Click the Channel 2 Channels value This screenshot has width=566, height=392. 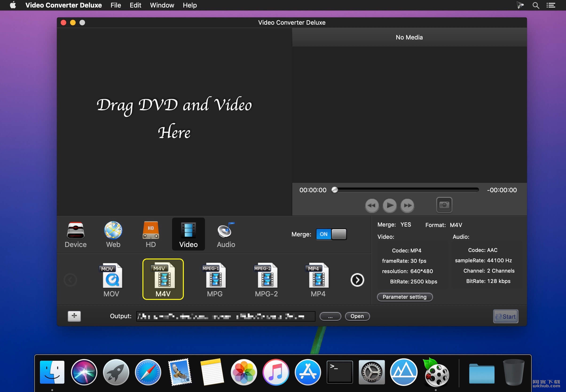(500, 271)
